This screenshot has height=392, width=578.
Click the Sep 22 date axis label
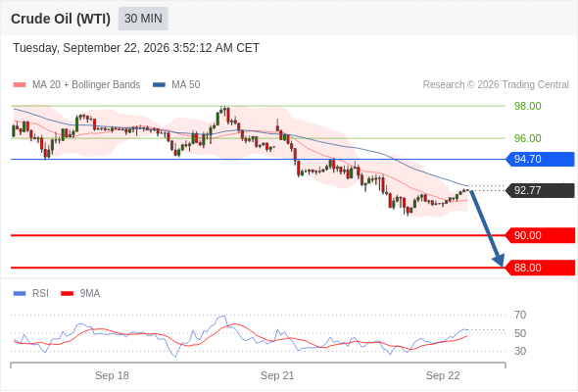(x=443, y=375)
